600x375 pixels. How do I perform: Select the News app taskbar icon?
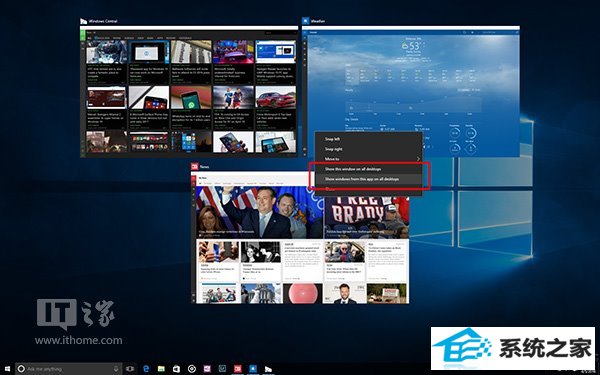238,369
